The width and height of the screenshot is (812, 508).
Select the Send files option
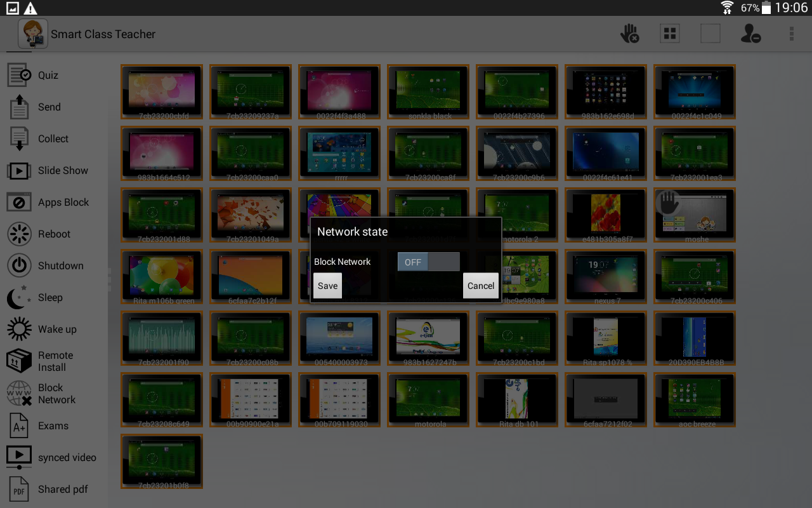tap(49, 107)
